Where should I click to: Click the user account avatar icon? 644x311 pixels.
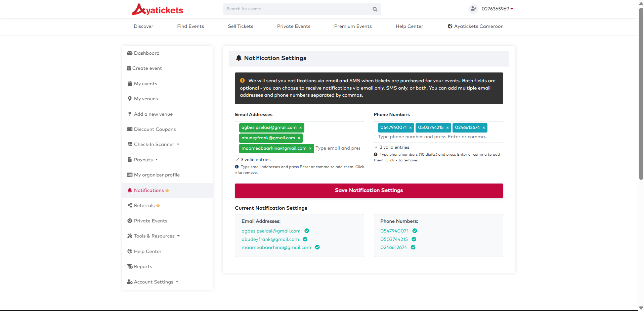click(473, 9)
